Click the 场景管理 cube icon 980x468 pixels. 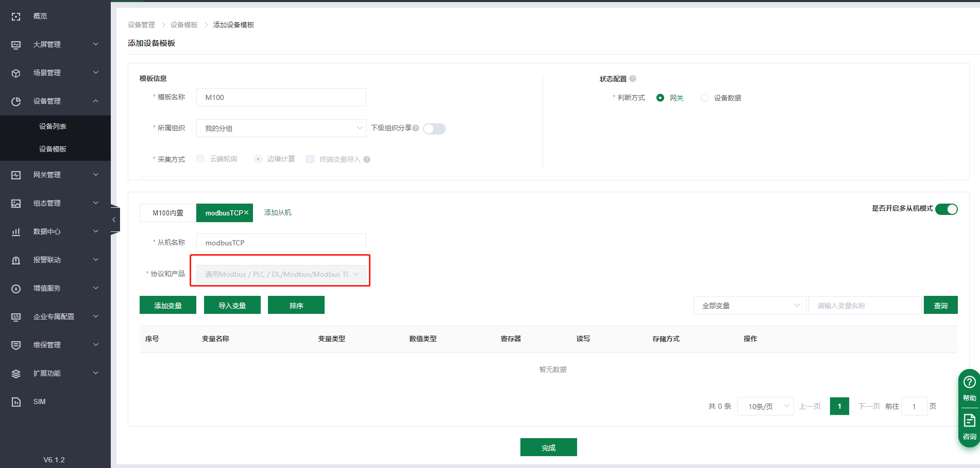[x=16, y=73]
